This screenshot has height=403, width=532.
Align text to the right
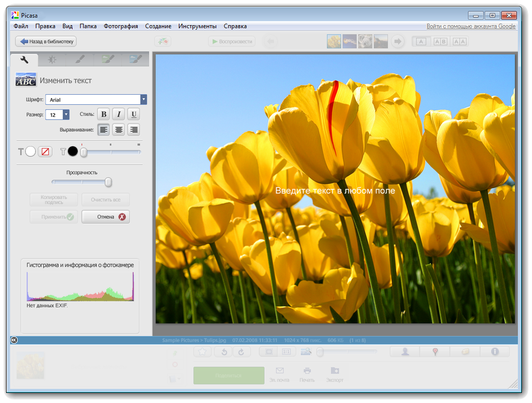(133, 130)
